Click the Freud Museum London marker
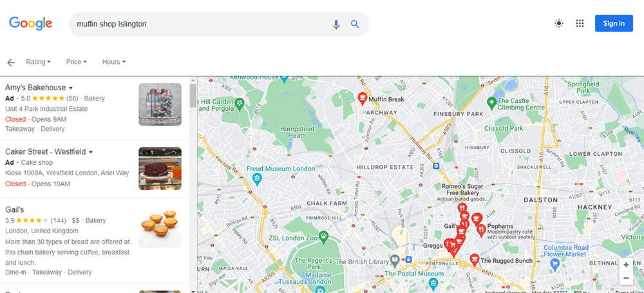 (x=257, y=179)
